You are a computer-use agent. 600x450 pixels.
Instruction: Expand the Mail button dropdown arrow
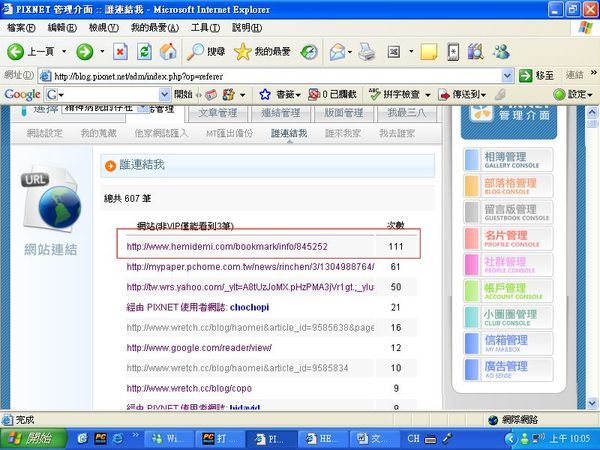[350, 51]
